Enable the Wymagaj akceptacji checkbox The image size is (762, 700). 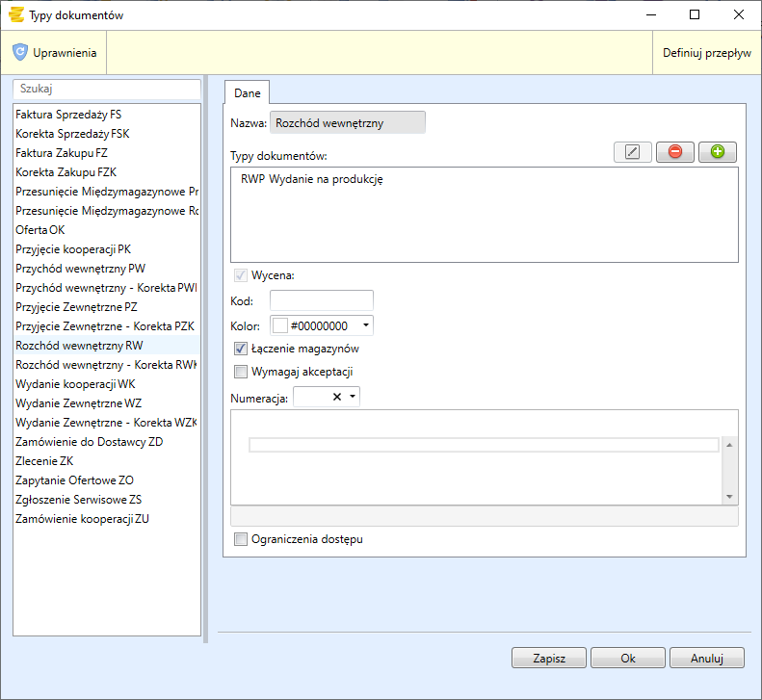[241, 372]
